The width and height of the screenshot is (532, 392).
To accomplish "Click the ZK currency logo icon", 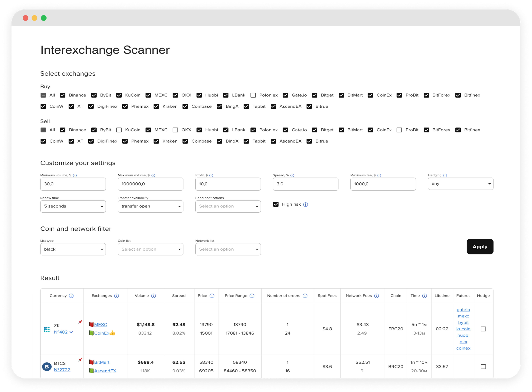I will click(x=47, y=330).
